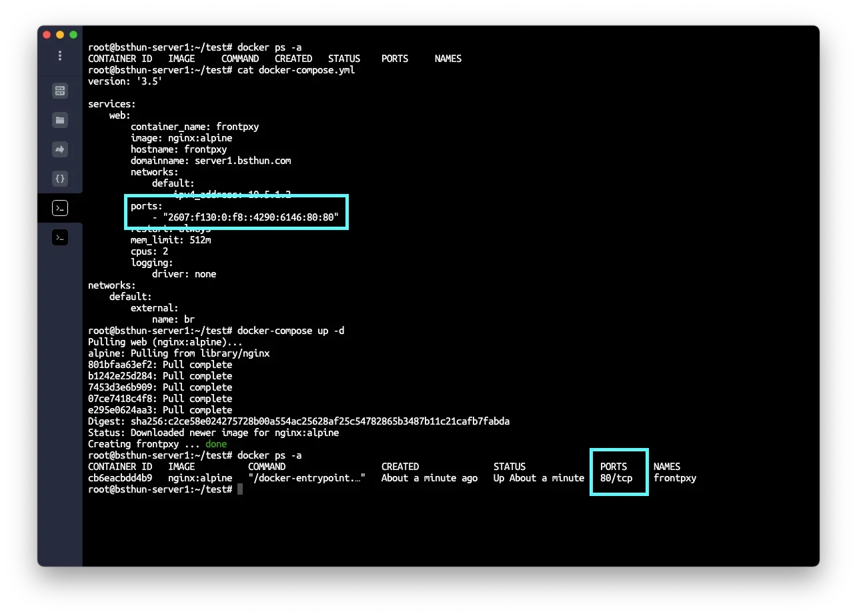This screenshot has height=616, width=857.
Task: Click green "done" after Creating frontpxy
Action: (216, 444)
